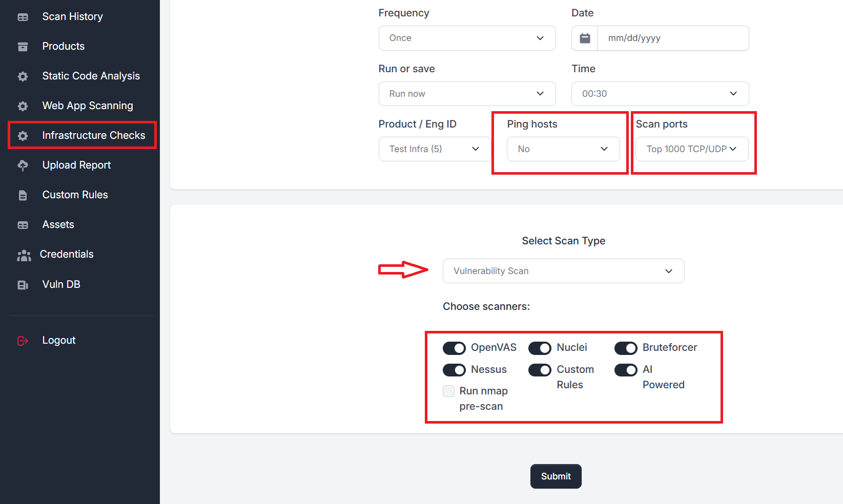
Task: Click the Logout arrow icon
Action: click(23, 341)
